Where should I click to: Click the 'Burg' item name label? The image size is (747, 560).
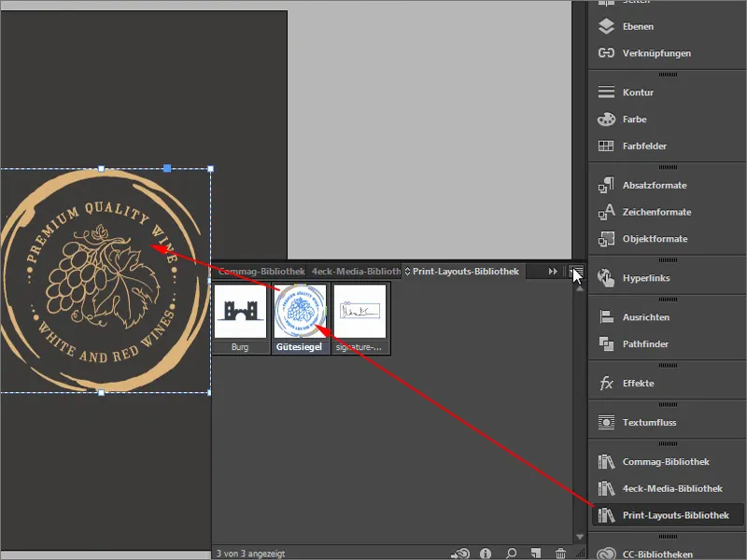click(x=240, y=347)
